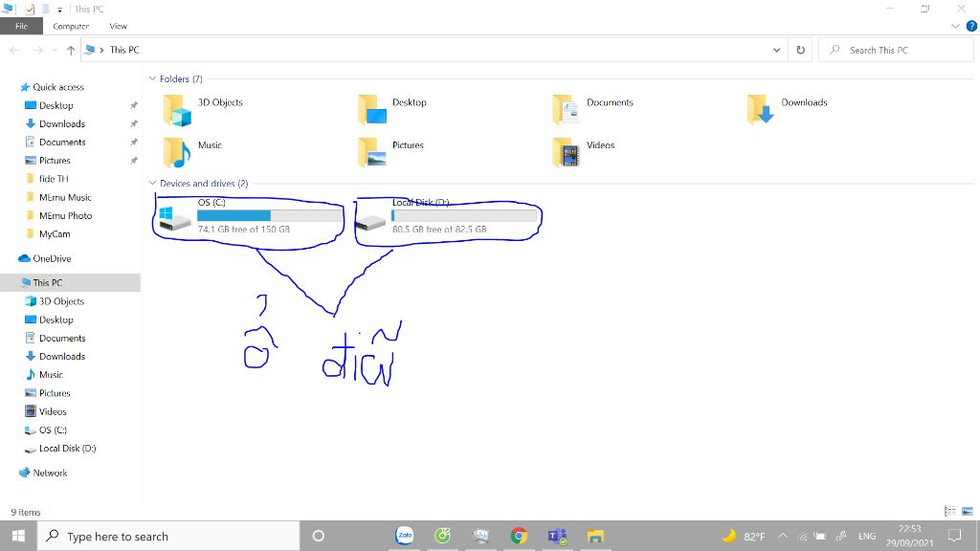
Task: Open the MEmu Photo folder in sidebar
Action: [x=66, y=215]
